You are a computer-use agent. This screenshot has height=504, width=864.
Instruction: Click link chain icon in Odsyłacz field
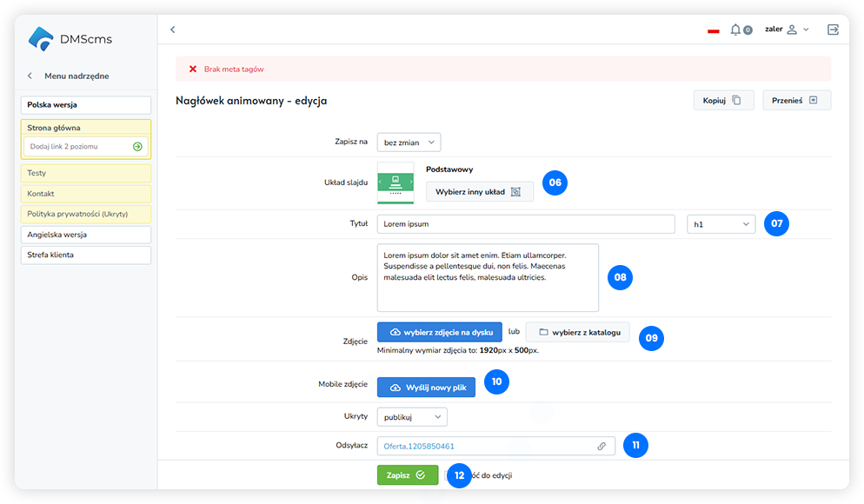(601, 446)
